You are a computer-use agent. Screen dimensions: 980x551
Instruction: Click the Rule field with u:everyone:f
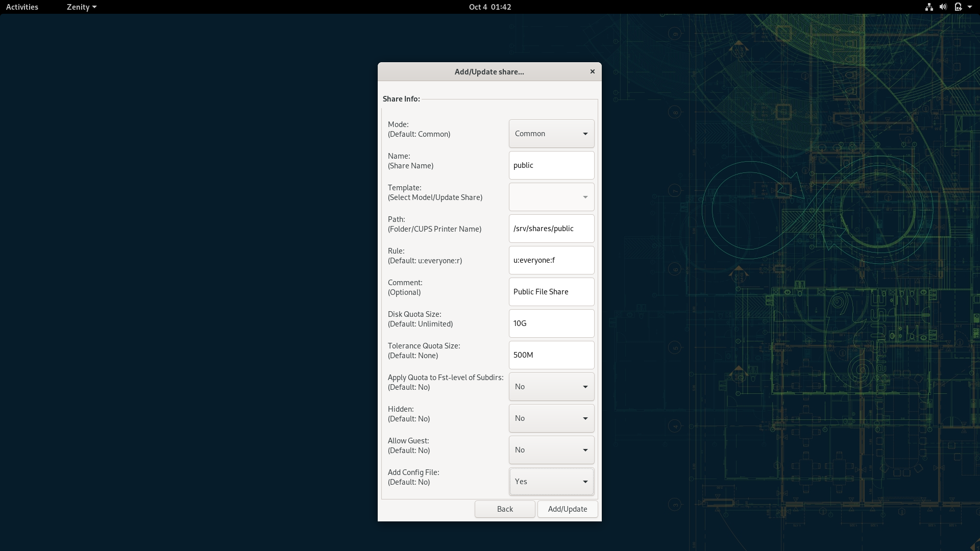coord(551,260)
